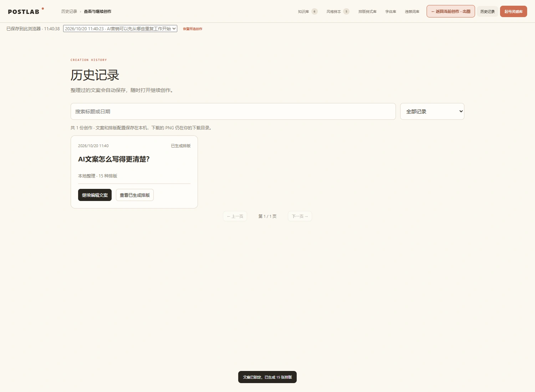Go to 排版样式库
Viewport: 535px width, 392px height.
click(x=367, y=11)
